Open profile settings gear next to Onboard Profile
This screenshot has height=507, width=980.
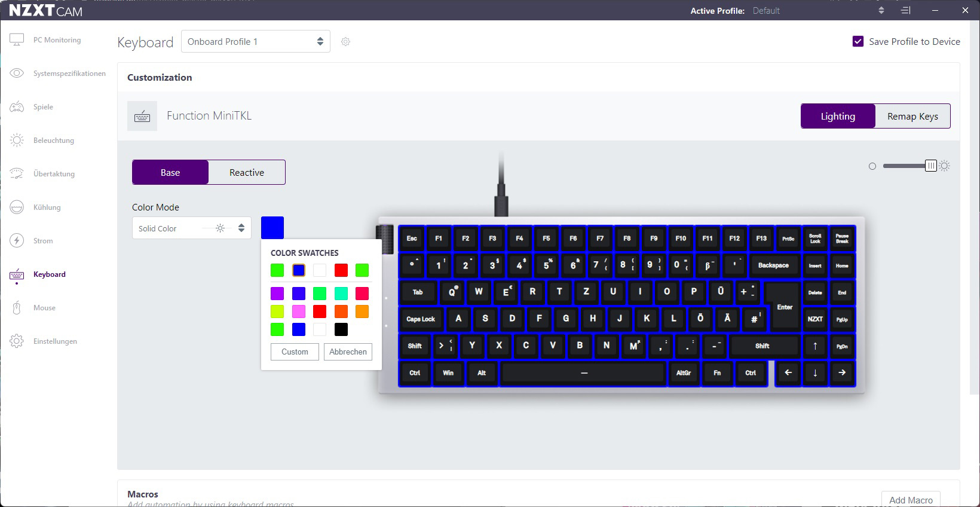[x=345, y=42]
